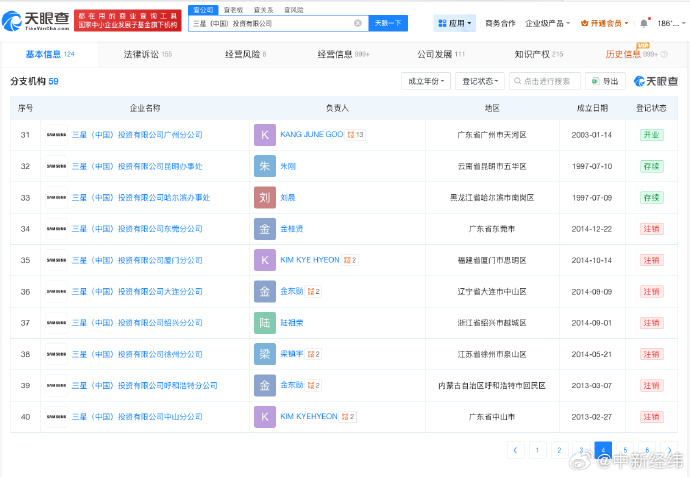Select 查公司 search tab
690x477 pixels.
point(203,10)
